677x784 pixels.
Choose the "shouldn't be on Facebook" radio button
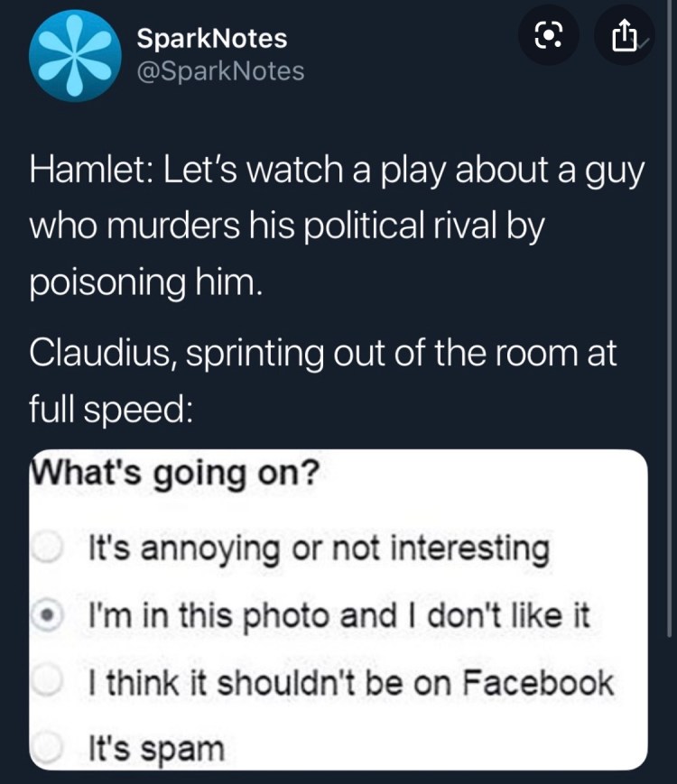point(43,683)
